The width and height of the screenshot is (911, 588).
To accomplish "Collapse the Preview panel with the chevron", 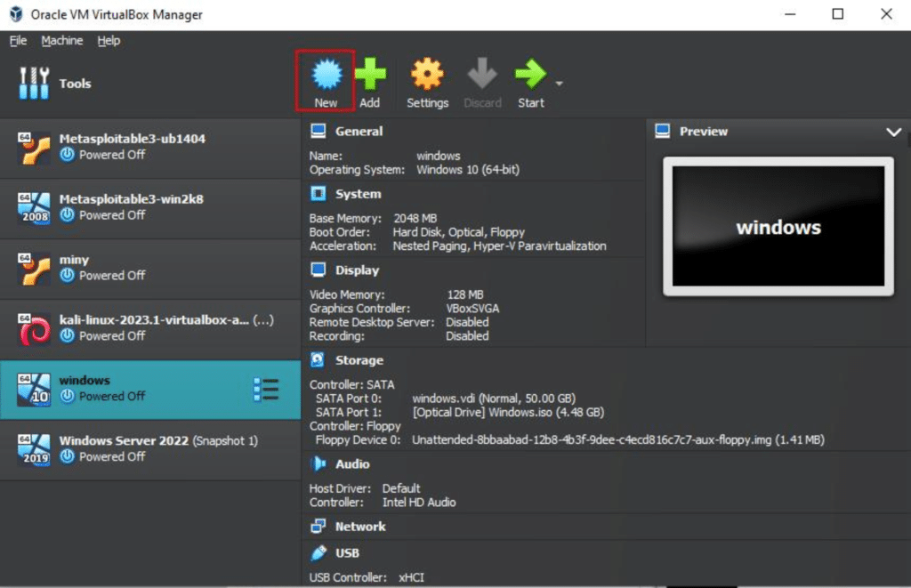I will 893,132.
